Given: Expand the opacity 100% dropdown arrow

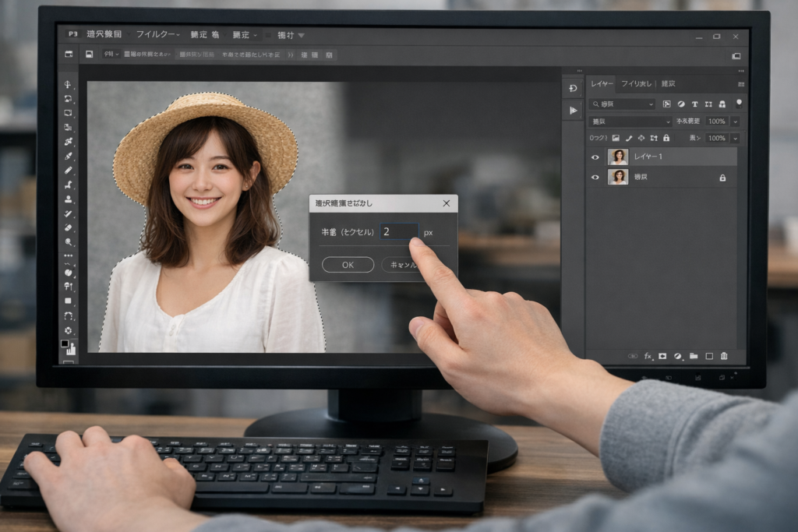Looking at the screenshot, I should 734,122.
